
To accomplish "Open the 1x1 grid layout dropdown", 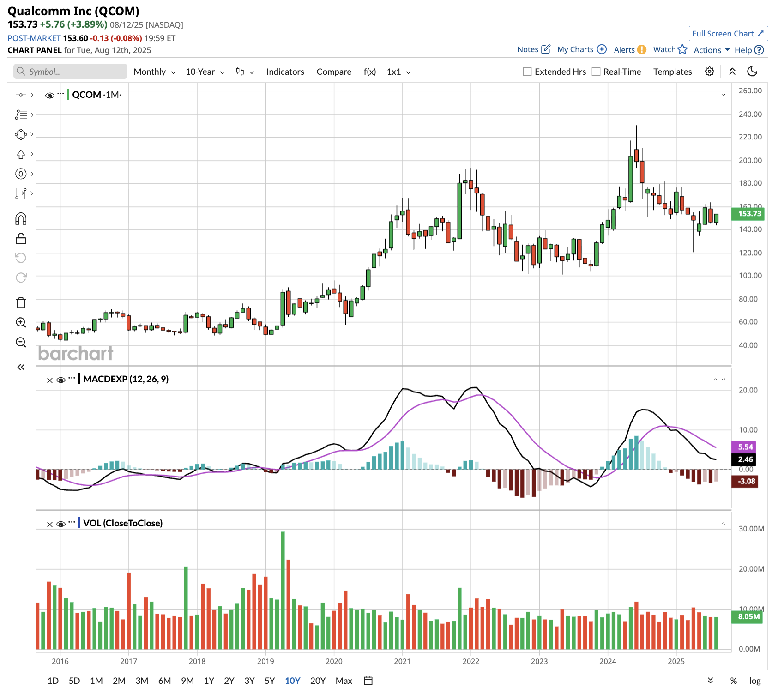I will [398, 72].
